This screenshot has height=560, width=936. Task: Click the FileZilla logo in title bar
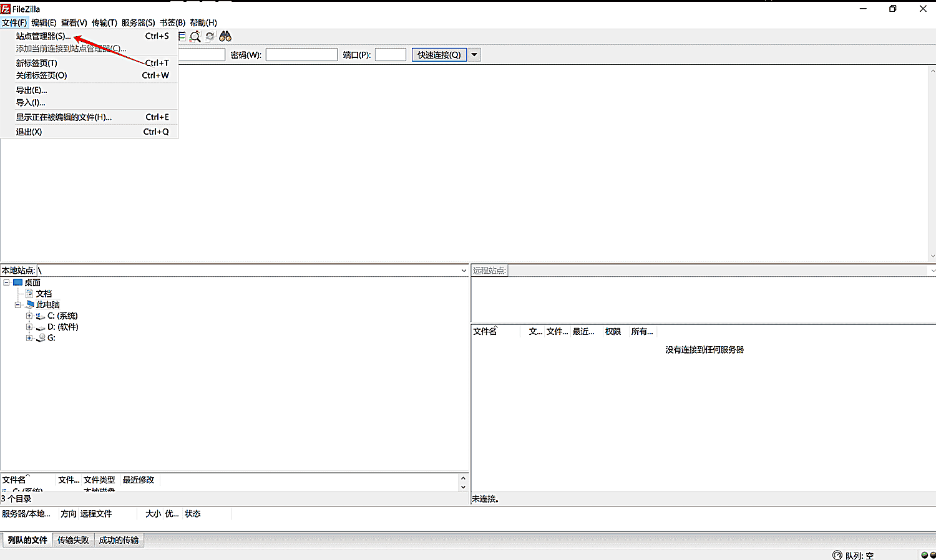pos(6,9)
